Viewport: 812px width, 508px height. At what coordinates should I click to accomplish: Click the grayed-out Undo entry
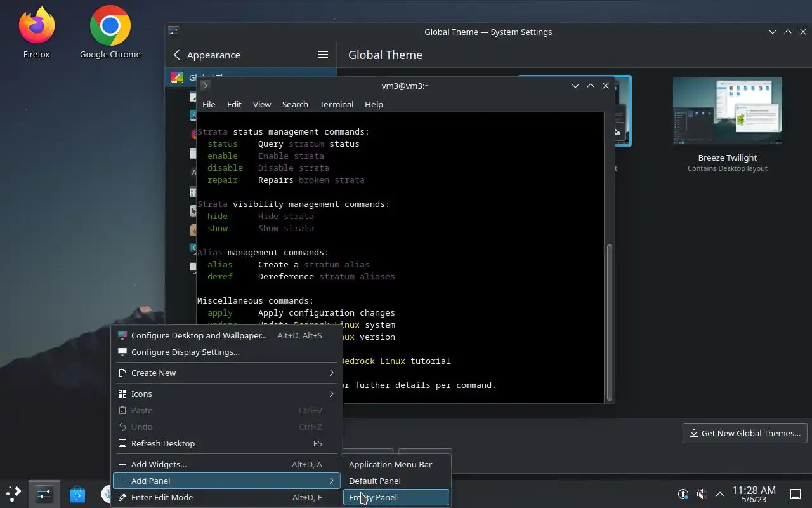pos(226,427)
